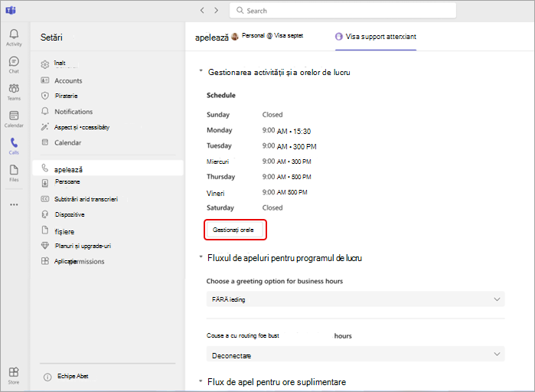The image size is (535, 392).
Task: Select the apelează settings page
Action: 108,168
